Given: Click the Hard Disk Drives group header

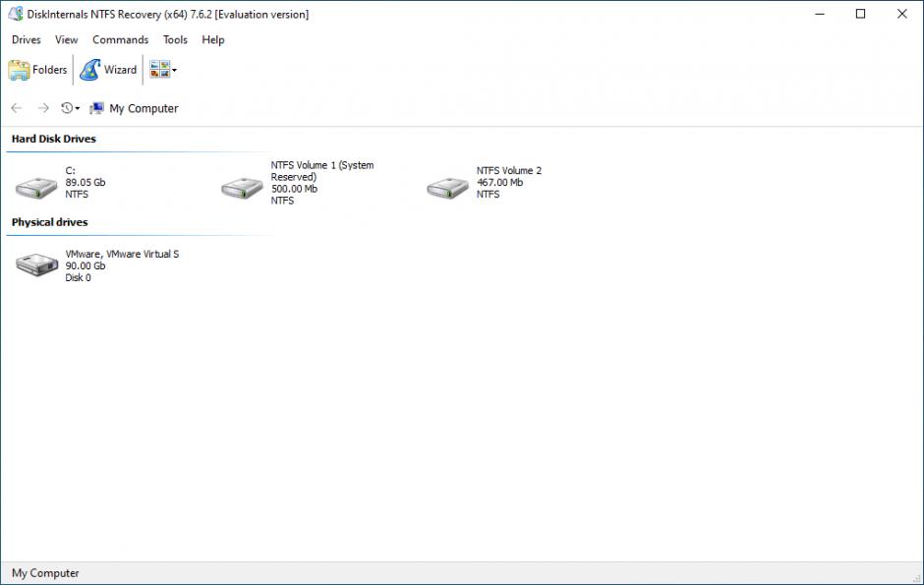Looking at the screenshot, I should click(54, 139).
